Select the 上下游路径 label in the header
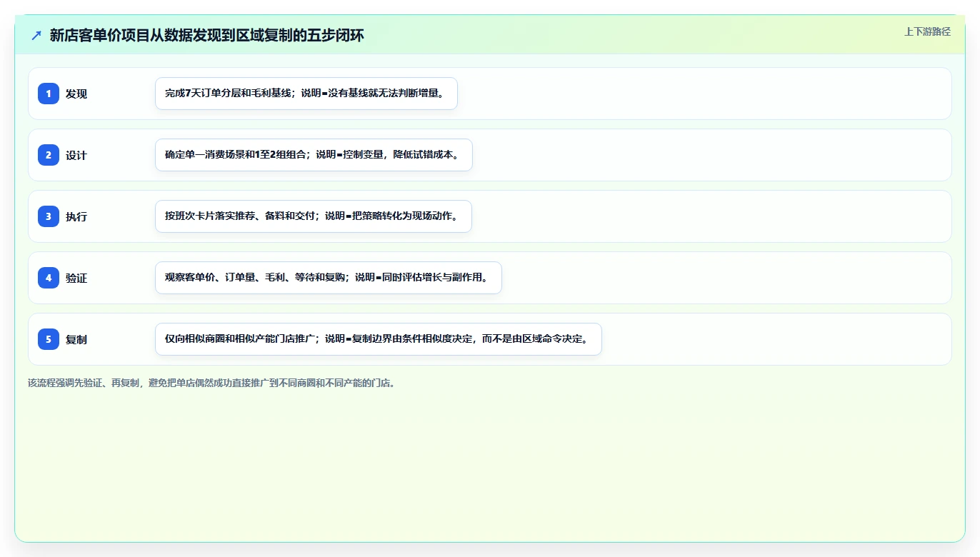Screen dimensions: 980x557 coord(927,31)
